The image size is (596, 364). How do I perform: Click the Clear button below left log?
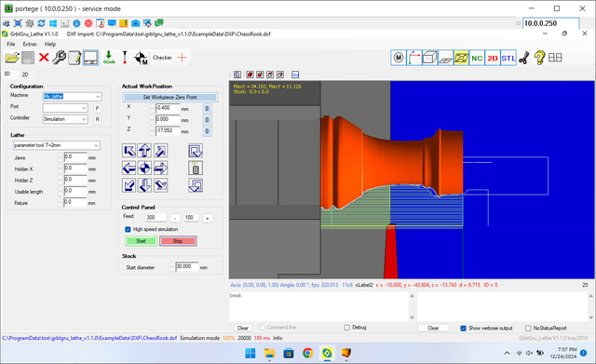pos(243,328)
